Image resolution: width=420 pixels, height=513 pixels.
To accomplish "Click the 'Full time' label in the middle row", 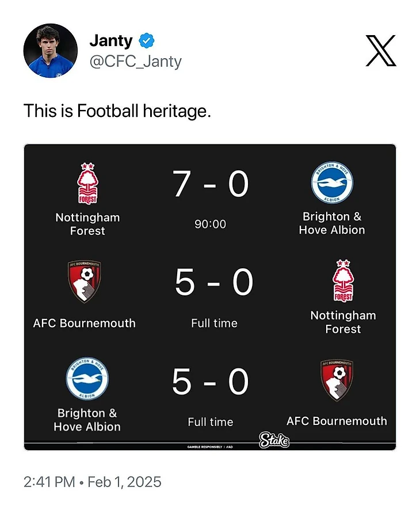I will point(214,323).
